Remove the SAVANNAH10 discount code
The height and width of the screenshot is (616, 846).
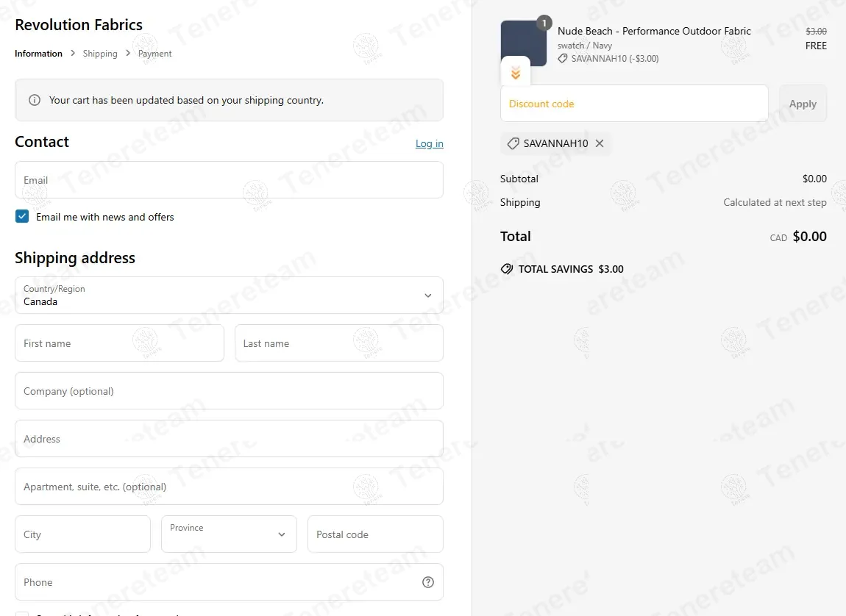pos(600,143)
